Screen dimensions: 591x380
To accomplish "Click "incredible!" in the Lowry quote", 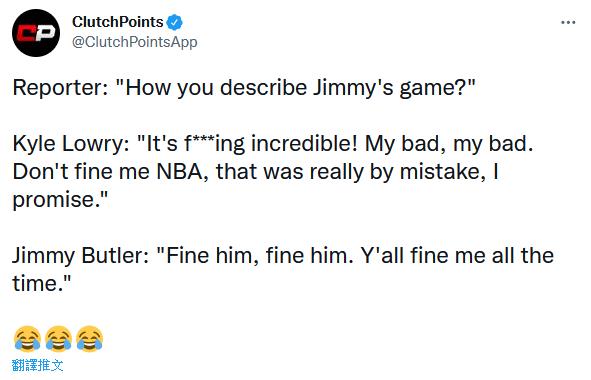I will click(x=304, y=144).
